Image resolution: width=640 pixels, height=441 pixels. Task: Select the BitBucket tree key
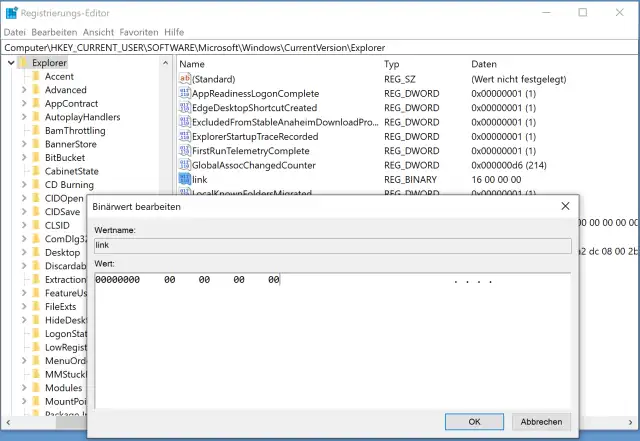pyautogui.click(x=65, y=157)
